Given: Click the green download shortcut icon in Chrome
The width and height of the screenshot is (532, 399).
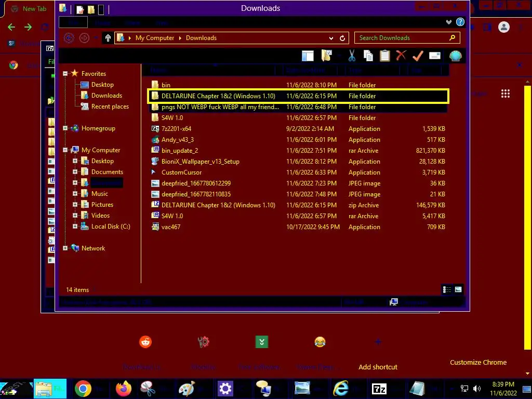Looking at the screenshot, I should [x=262, y=342].
